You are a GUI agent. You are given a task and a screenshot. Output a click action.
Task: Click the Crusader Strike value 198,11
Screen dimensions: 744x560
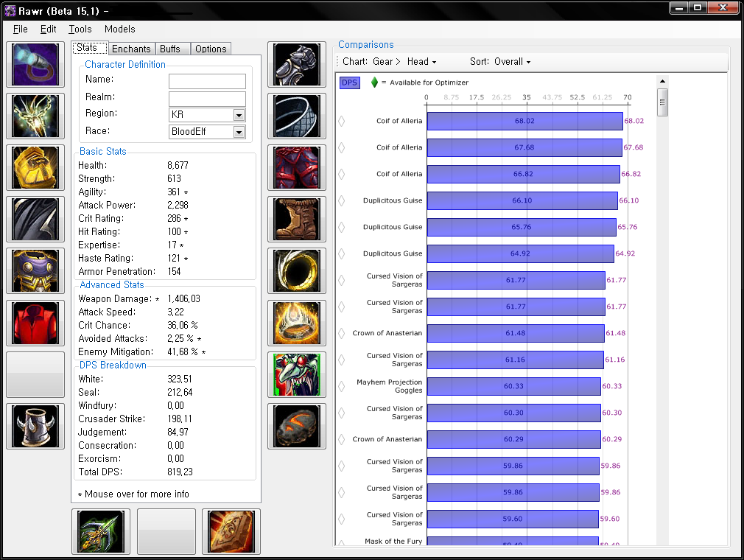[x=180, y=419]
